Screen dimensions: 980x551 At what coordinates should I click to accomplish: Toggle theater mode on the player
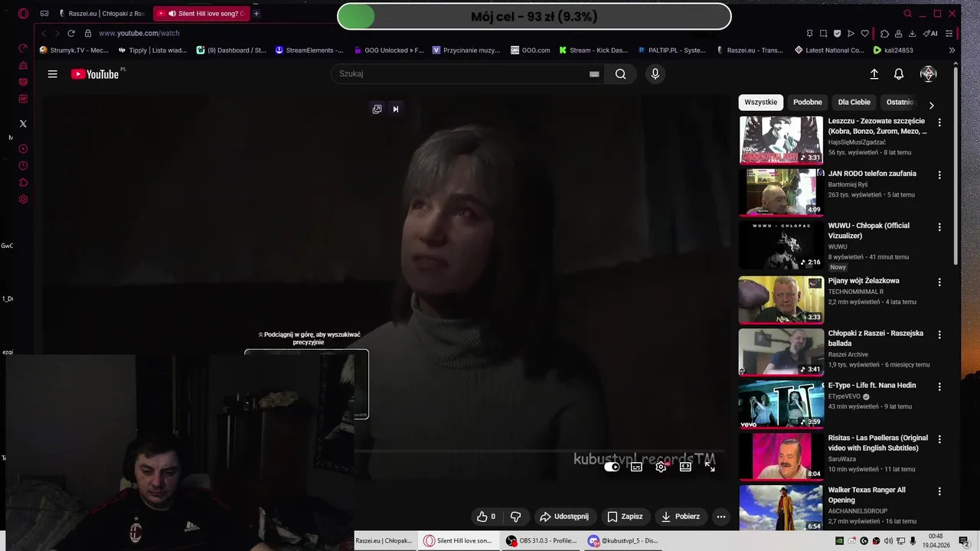(685, 467)
